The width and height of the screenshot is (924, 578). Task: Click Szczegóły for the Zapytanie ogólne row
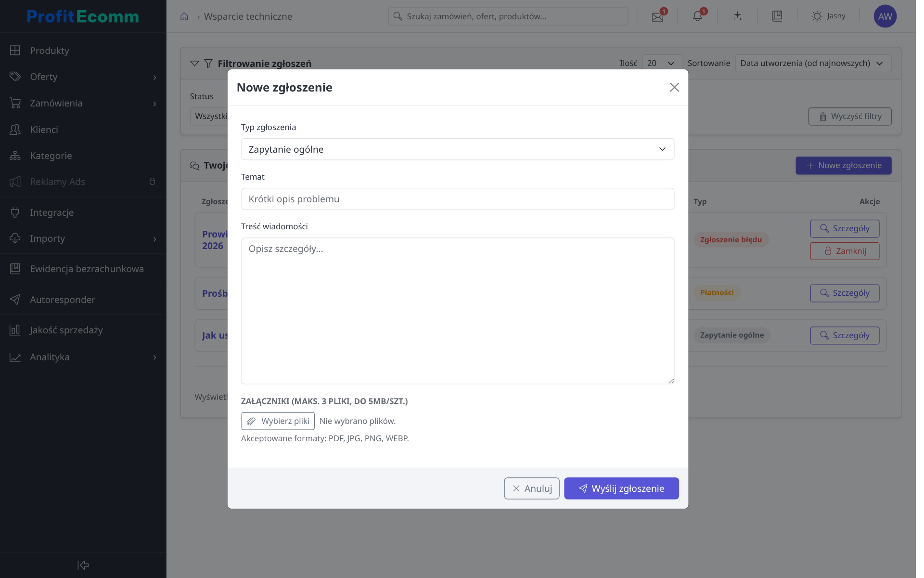coord(845,335)
